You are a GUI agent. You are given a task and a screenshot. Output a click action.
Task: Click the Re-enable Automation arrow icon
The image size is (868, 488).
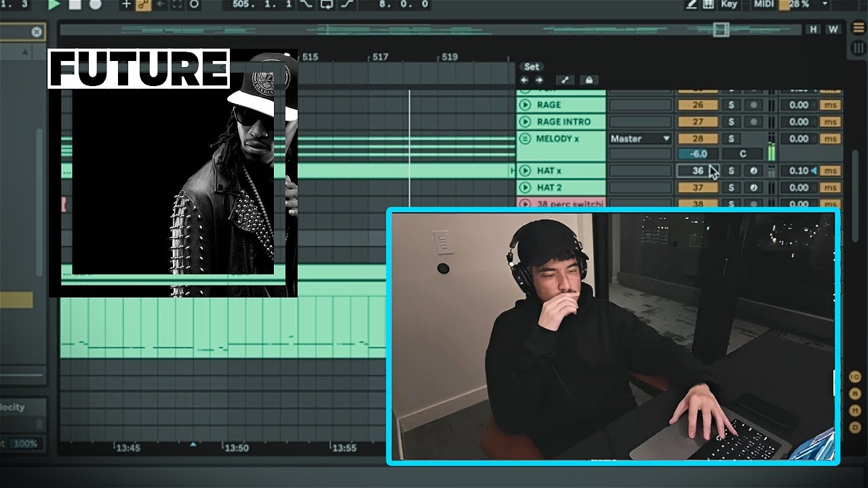[160, 4]
